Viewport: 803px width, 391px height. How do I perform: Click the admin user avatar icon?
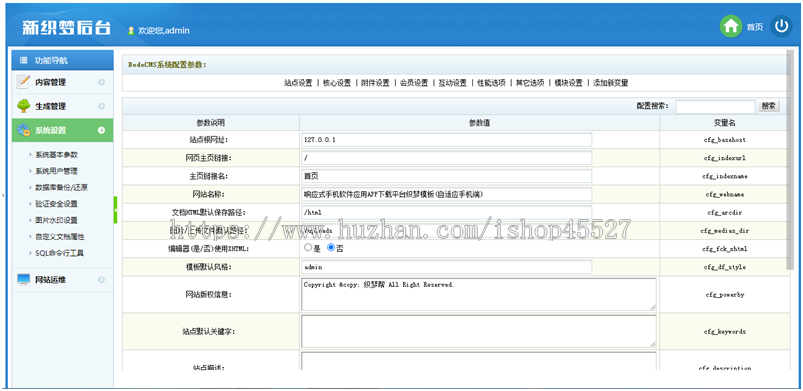pos(131,31)
